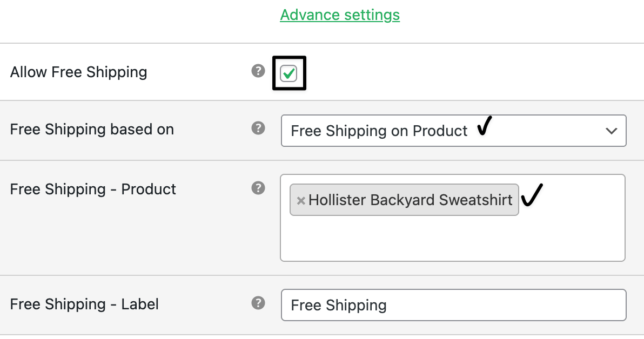Click the hand-drawn checkmark inside the dropdown
The width and height of the screenshot is (644, 339).
pos(485,126)
